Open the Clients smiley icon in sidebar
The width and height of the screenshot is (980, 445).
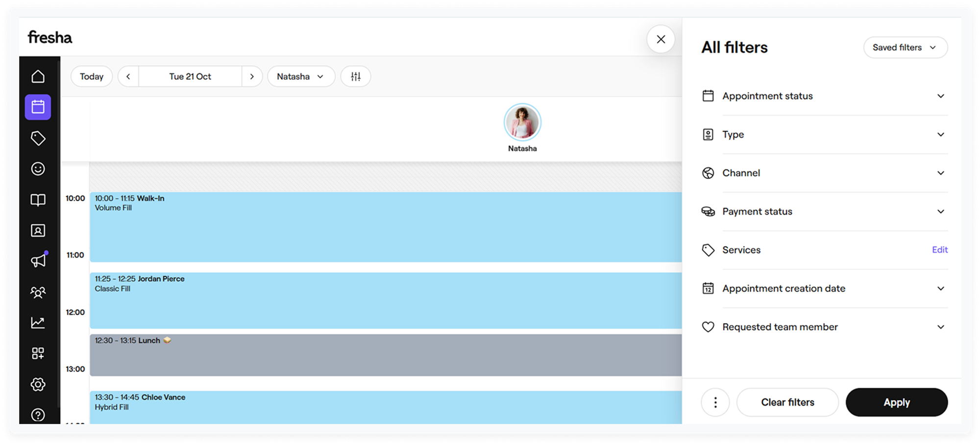(x=38, y=169)
